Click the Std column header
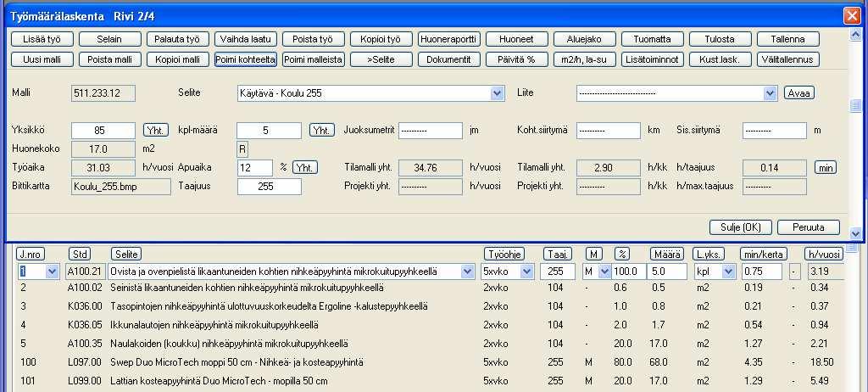Image resolution: width=868 pixels, height=392 pixels. tap(79, 254)
